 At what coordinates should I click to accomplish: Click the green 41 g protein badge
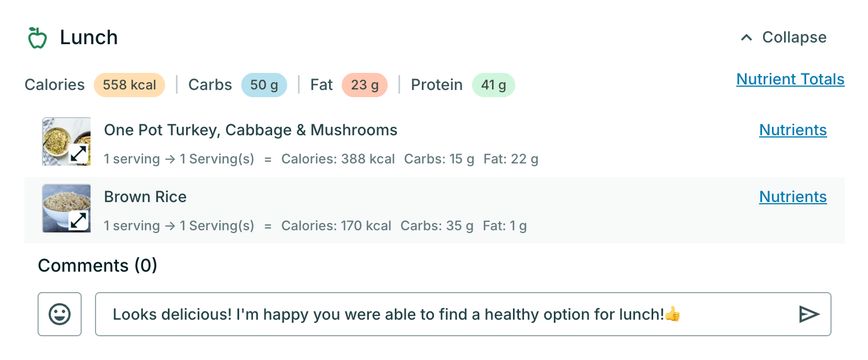coord(493,85)
